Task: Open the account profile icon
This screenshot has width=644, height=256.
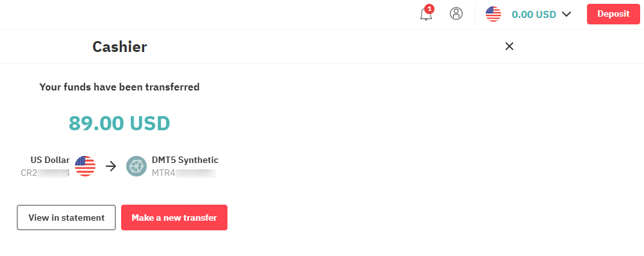Action: [x=456, y=13]
